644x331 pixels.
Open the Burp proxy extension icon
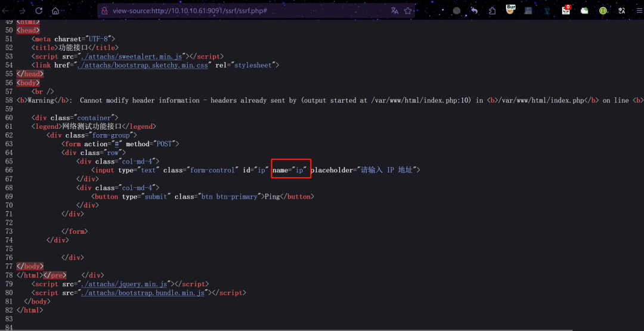[x=510, y=10]
